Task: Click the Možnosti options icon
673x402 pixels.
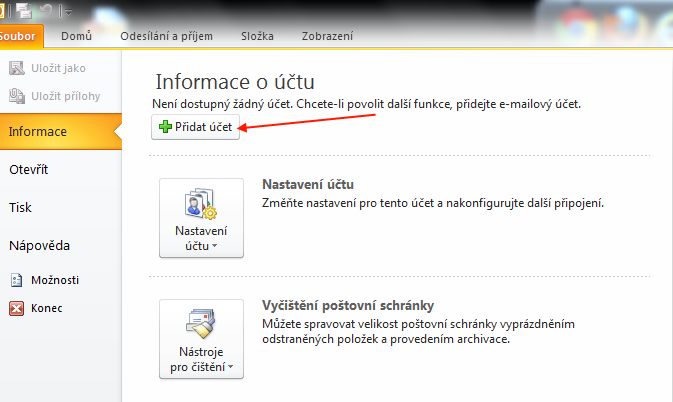Action: [16, 280]
